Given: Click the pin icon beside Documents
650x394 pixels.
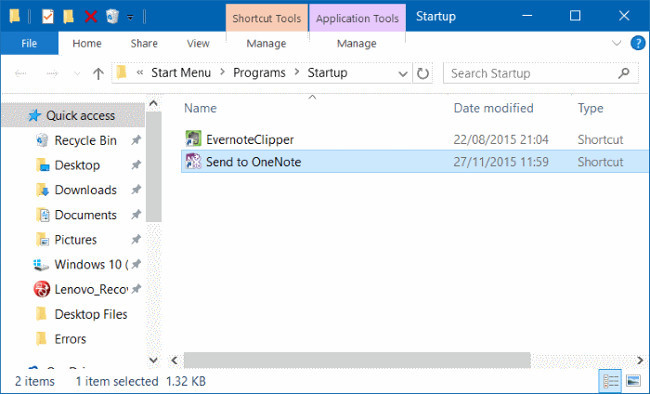Looking at the screenshot, I should 136,214.
